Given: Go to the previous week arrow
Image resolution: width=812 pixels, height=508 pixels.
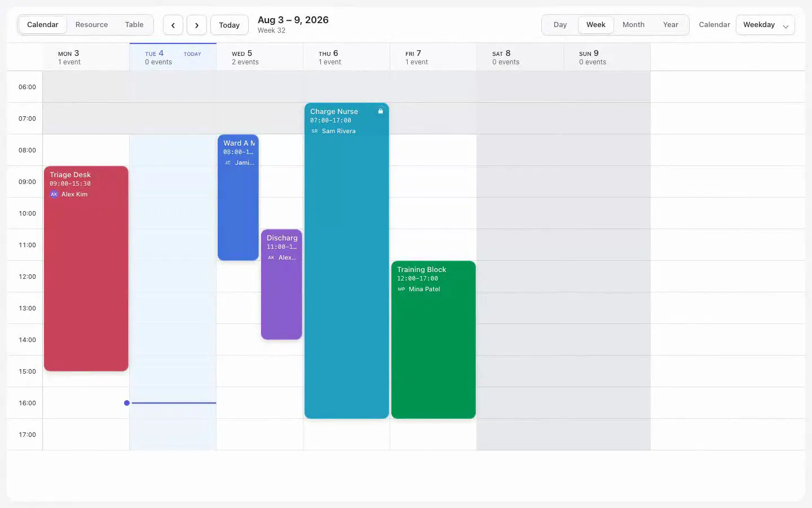Looking at the screenshot, I should (173, 25).
